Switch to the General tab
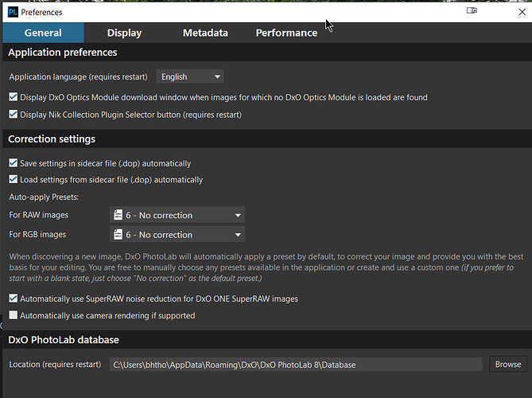This screenshot has height=398, width=532. pyautogui.click(x=43, y=33)
